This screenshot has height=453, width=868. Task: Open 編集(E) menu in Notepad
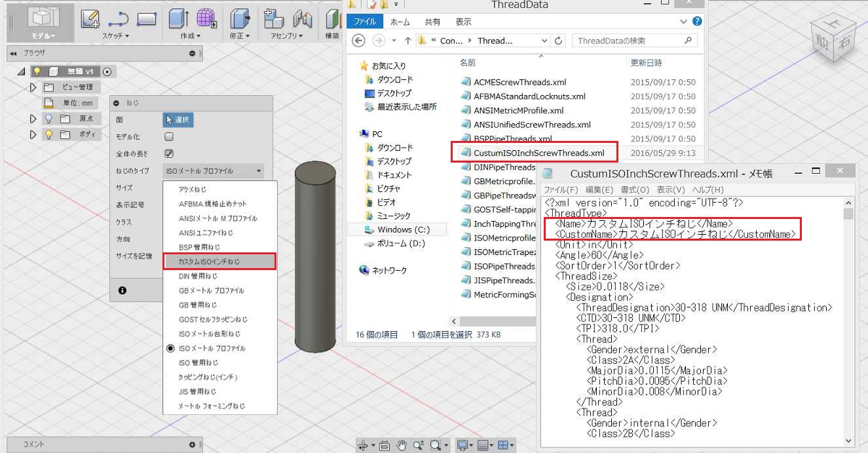pyautogui.click(x=599, y=189)
